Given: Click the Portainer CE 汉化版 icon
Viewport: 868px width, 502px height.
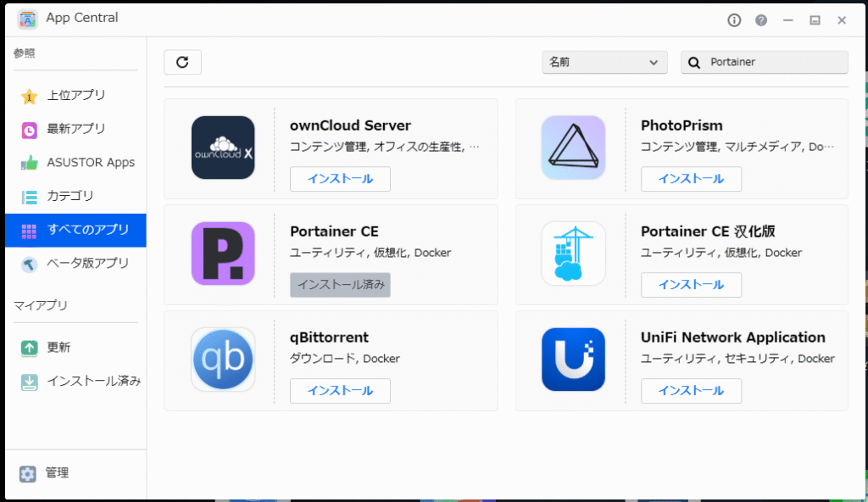Looking at the screenshot, I should pyautogui.click(x=573, y=253).
